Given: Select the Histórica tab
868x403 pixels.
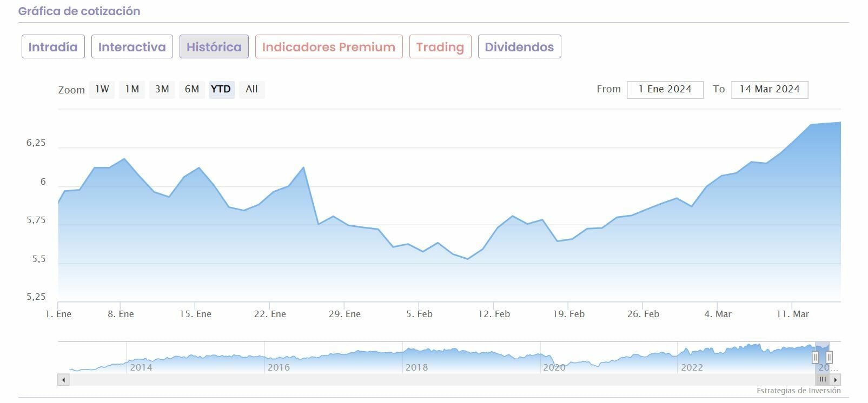Looking at the screenshot, I should coord(214,47).
